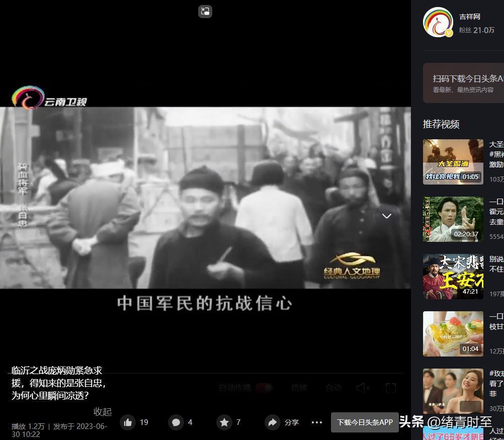The image size is (504, 440).
Task: Open the 倍速 playback speed menu
Action: coord(299,388)
